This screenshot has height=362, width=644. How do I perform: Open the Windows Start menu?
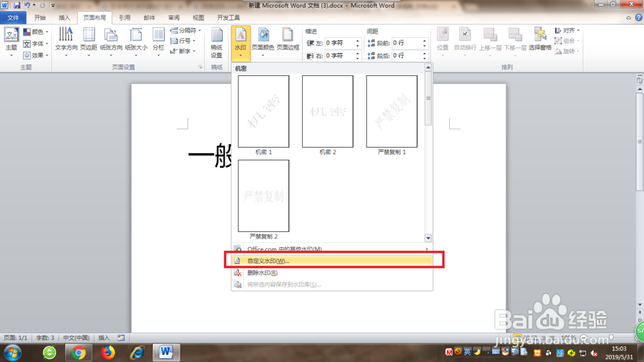click(12, 352)
